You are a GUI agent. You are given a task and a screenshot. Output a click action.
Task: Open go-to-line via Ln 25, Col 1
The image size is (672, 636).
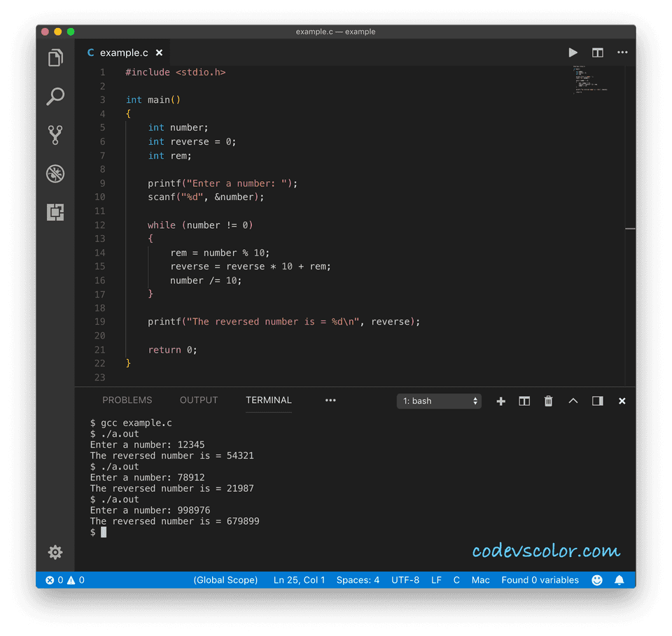[x=299, y=579]
